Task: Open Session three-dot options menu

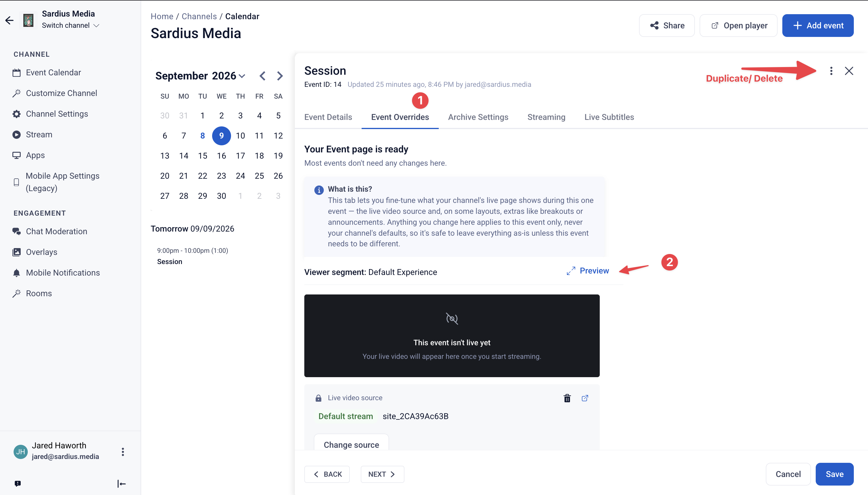Action: click(x=831, y=71)
